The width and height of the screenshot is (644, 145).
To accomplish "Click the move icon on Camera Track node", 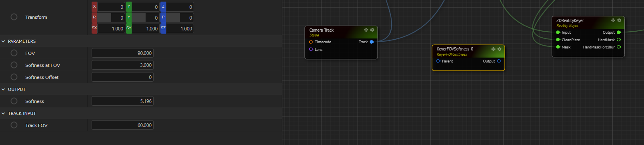I will click(366, 30).
